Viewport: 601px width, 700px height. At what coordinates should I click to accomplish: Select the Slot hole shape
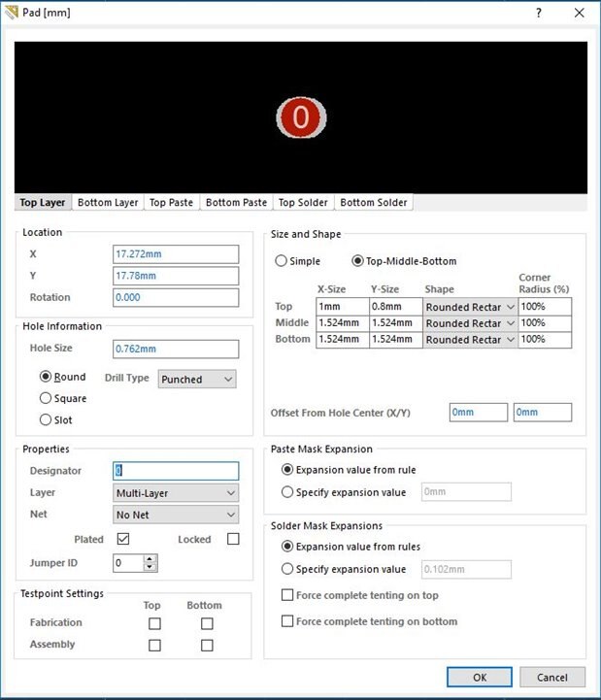[x=46, y=419]
